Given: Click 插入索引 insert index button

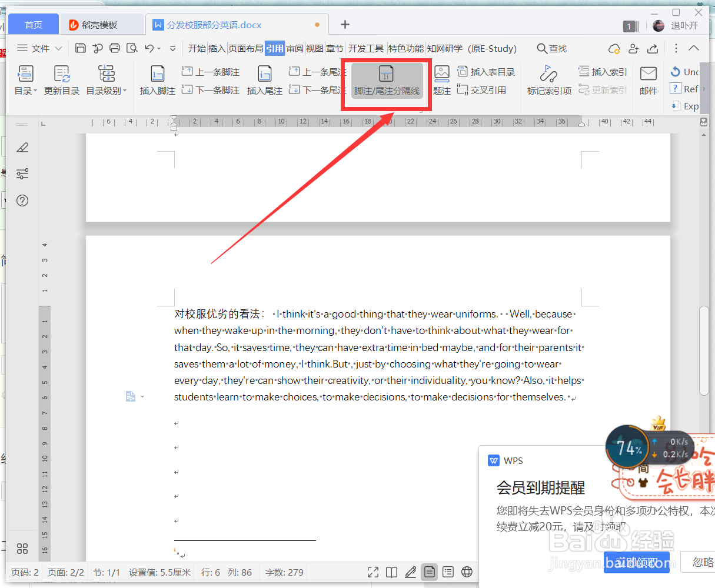Looking at the screenshot, I should (603, 72).
